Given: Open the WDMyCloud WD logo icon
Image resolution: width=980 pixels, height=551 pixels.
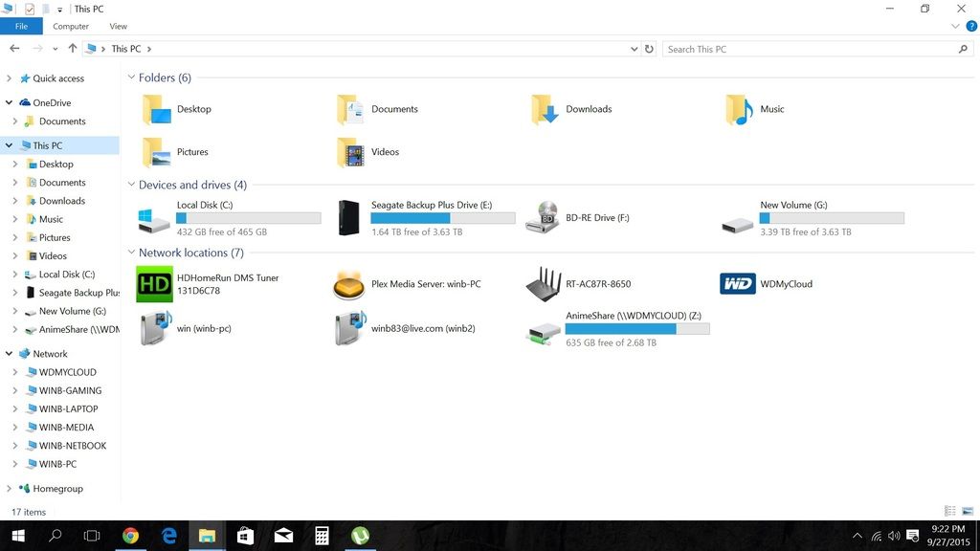Looking at the screenshot, I should [738, 283].
